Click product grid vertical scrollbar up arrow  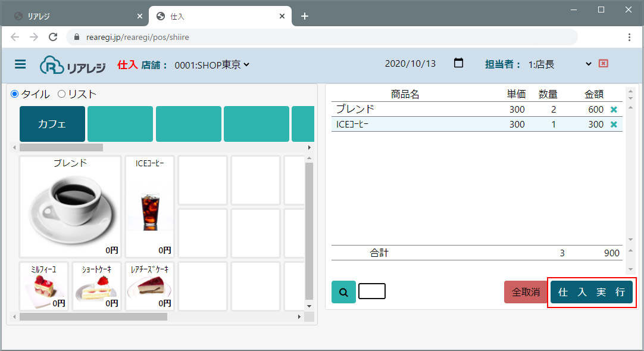tap(310, 159)
